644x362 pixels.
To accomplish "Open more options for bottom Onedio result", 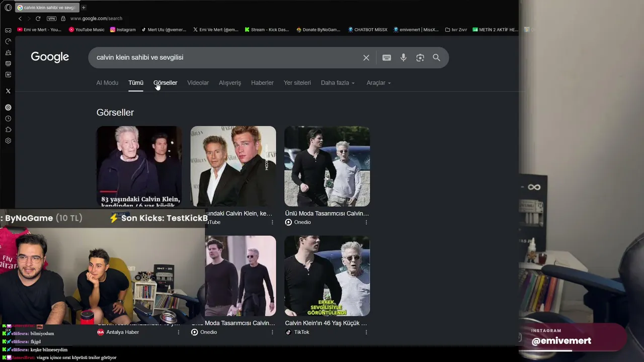I will pos(272,332).
